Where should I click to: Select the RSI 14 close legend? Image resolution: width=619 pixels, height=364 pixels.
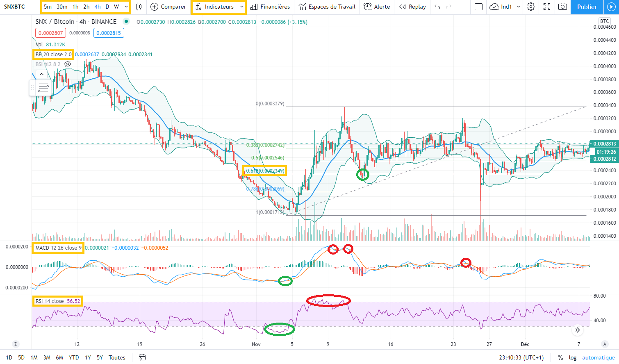50,301
